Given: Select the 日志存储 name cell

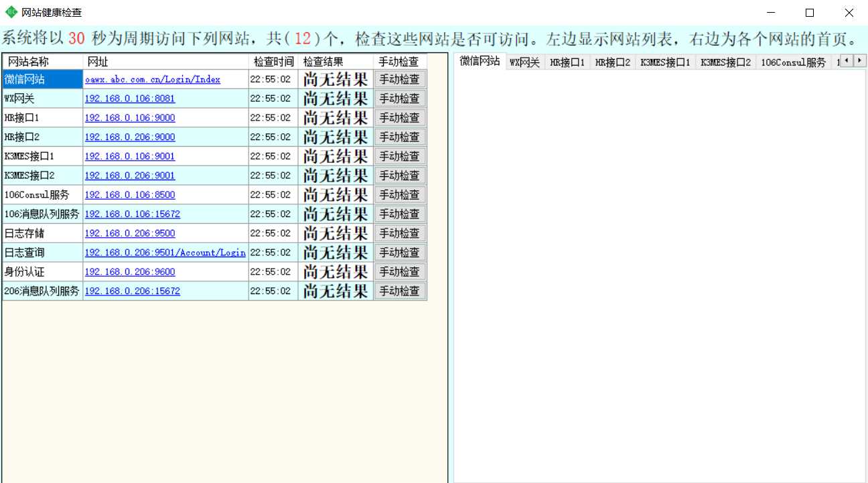Looking at the screenshot, I should pos(43,233).
